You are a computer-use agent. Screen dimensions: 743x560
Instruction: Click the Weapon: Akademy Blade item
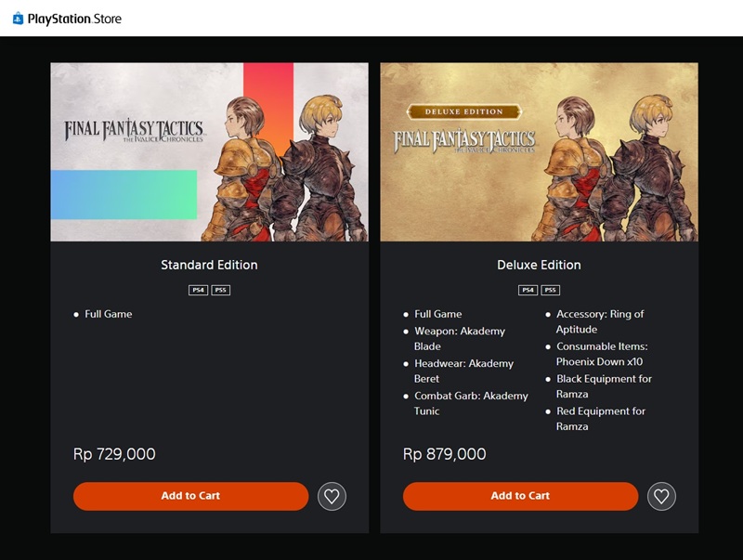pos(461,338)
